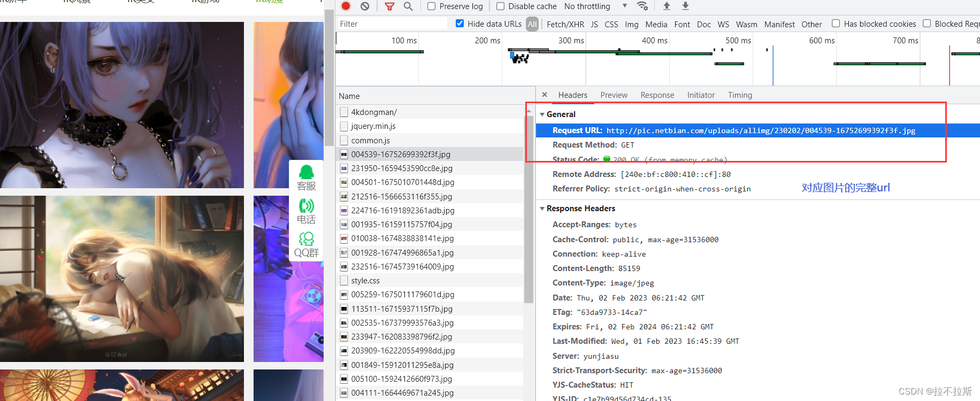Filter requests by Manifest
This screenshot has height=401, width=980.
(x=779, y=24)
